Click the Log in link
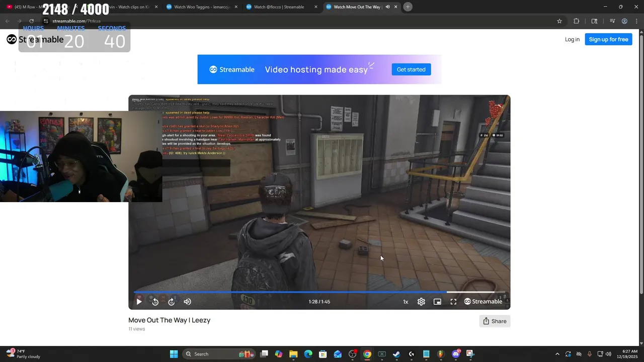Image resolution: width=644 pixels, height=362 pixels. [x=572, y=39]
